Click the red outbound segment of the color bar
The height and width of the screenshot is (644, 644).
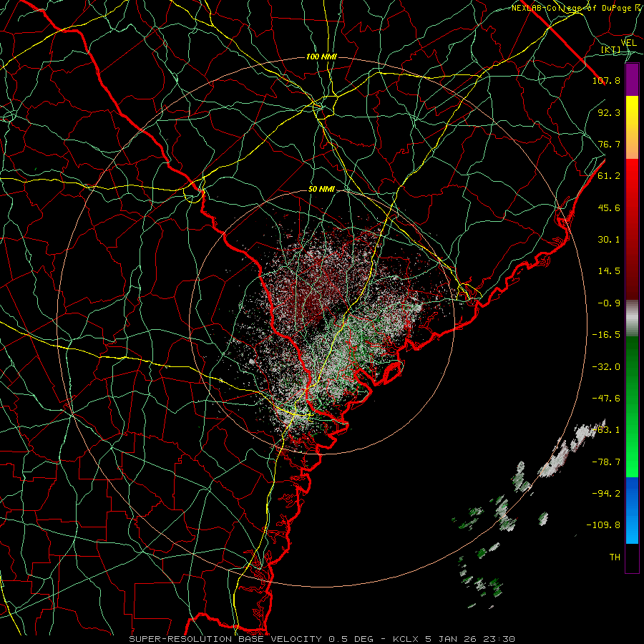(x=632, y=229)
